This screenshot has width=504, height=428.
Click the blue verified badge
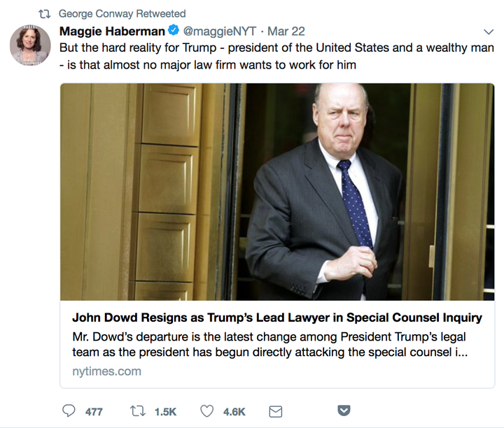click(174, 31)
